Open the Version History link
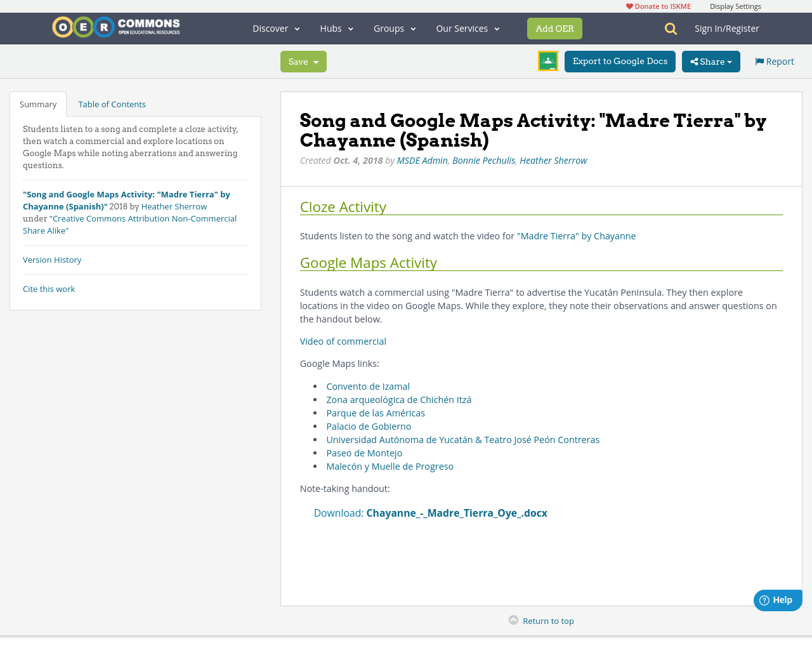Image resolution: width=812 pixels, height=650 pixels. [x=52, y=259]
